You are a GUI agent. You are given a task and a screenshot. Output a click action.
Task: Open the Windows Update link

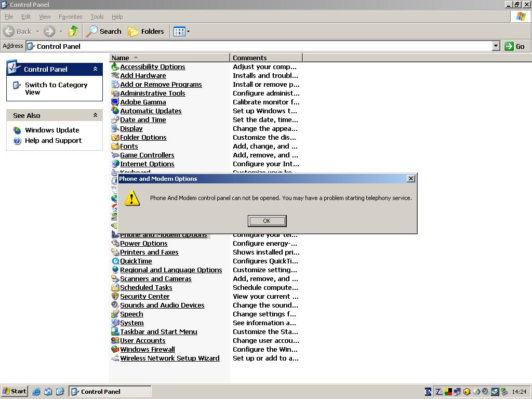52,130
